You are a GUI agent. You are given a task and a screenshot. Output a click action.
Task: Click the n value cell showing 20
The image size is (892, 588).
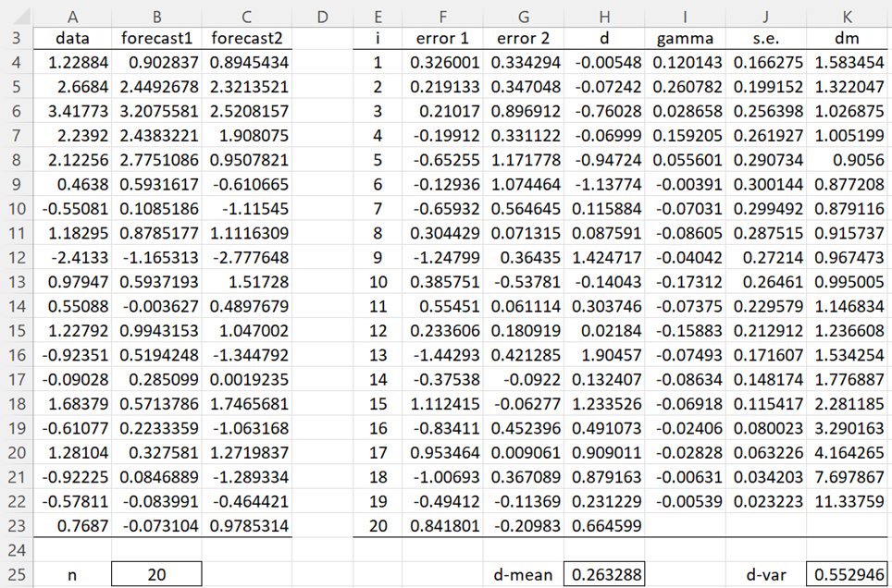[156, 574]
